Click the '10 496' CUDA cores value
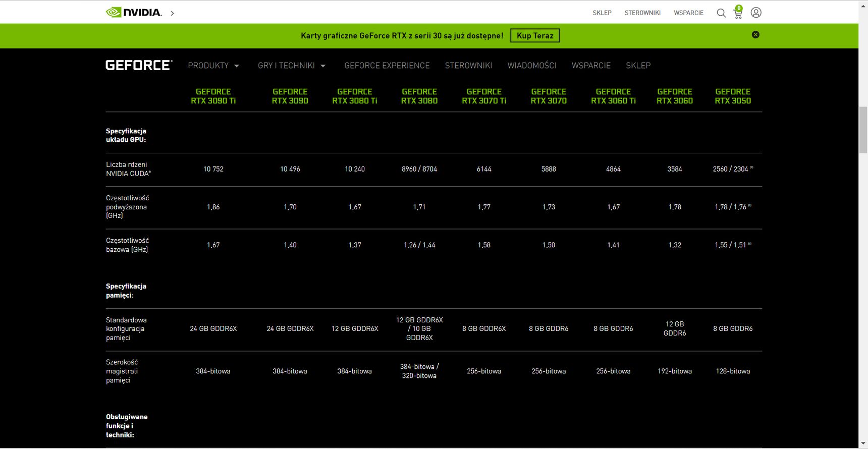The width and height of the screenshot is (868, 449). pyautogui.click(x=290, y=169)
